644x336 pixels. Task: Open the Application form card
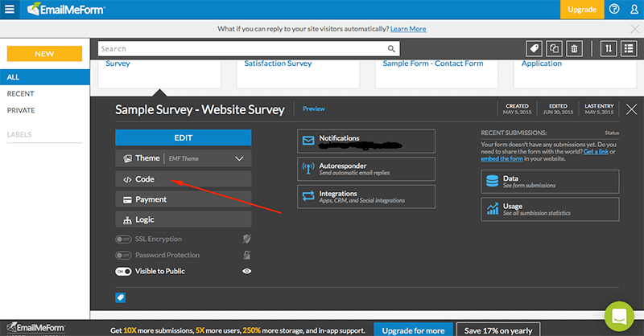[x=575, y=74]
